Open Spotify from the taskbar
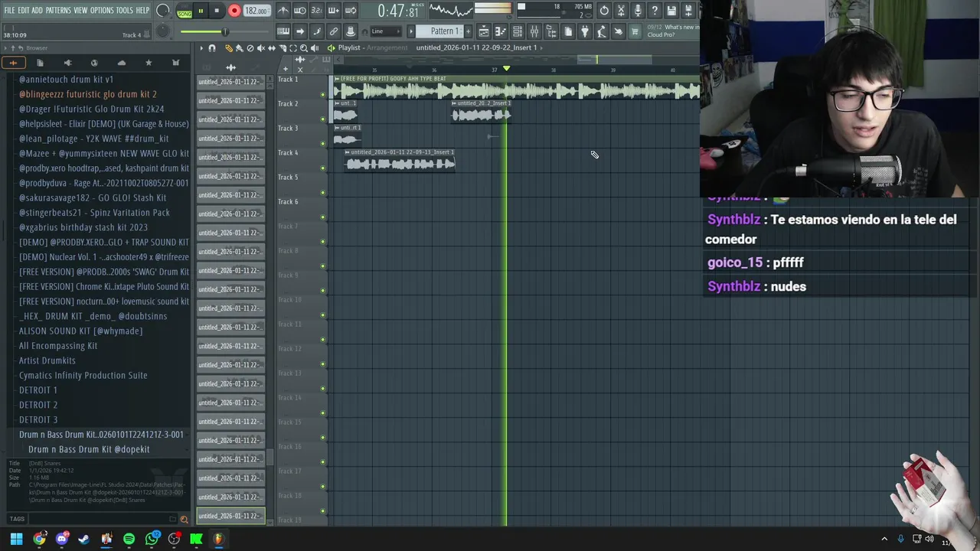 [129, 539]
